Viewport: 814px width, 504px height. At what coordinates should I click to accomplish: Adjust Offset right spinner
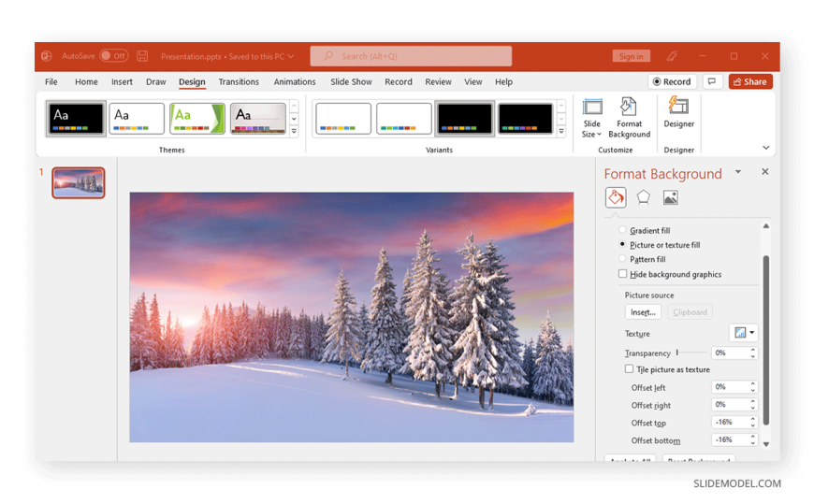pos(753,405)
